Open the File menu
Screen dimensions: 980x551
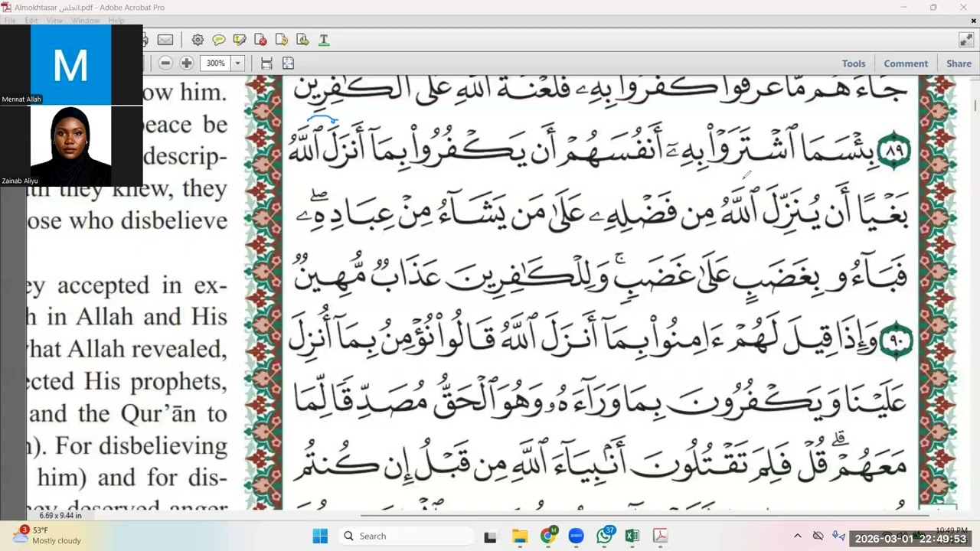tap(9, 21)
